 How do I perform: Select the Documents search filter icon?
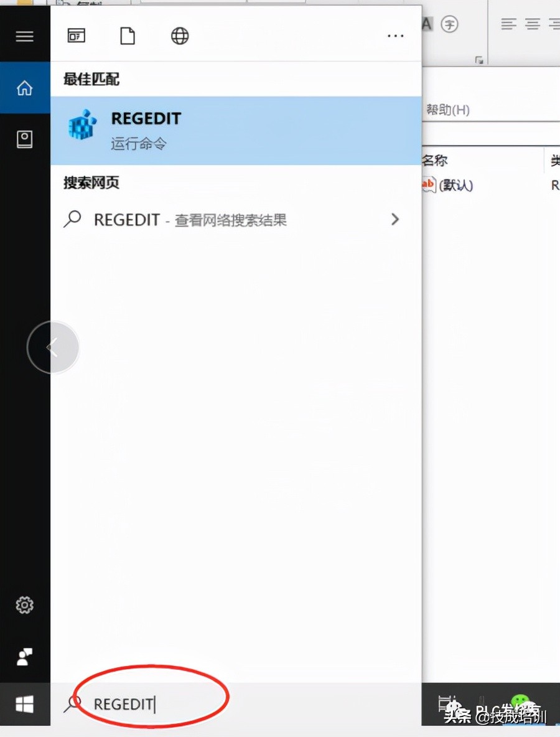point(127,35)
